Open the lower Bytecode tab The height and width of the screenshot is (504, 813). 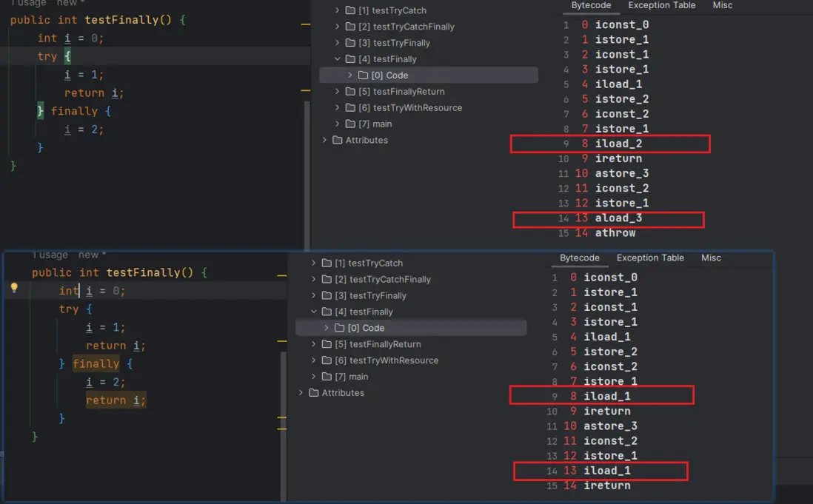580,258
